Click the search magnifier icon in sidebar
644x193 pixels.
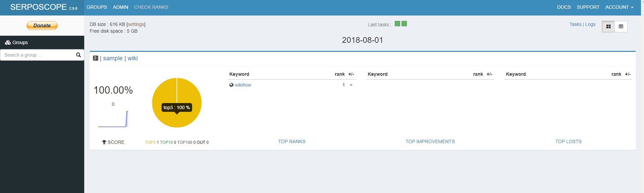click(x=78, y=55)
